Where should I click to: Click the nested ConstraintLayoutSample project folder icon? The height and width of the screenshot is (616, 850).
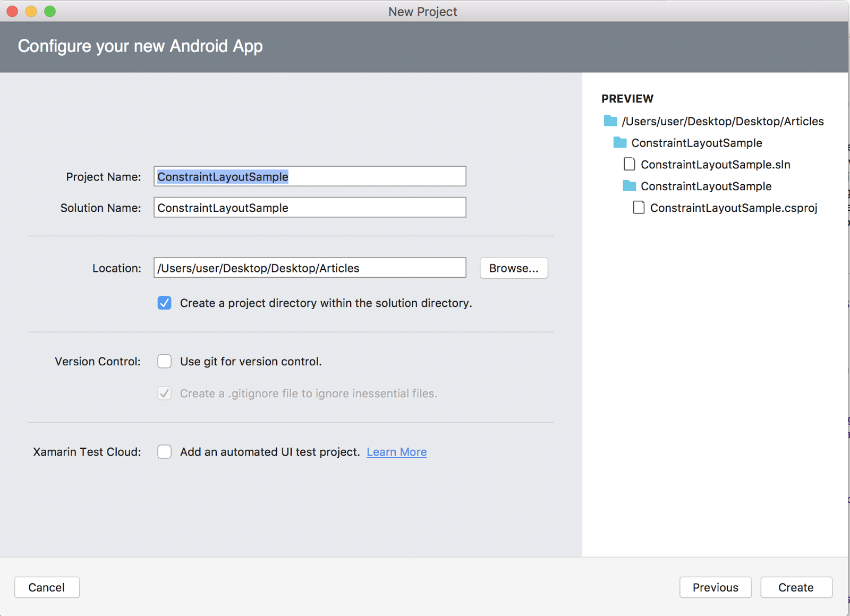629,186
